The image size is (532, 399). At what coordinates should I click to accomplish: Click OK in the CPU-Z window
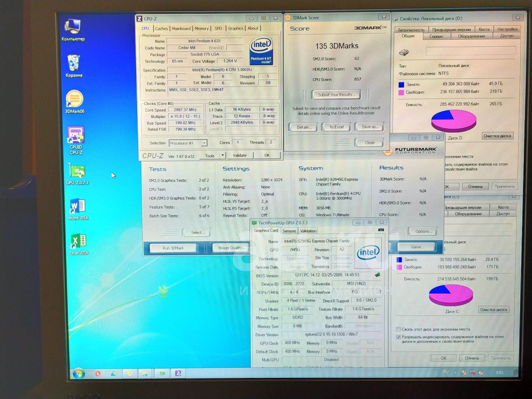(267, 155)
